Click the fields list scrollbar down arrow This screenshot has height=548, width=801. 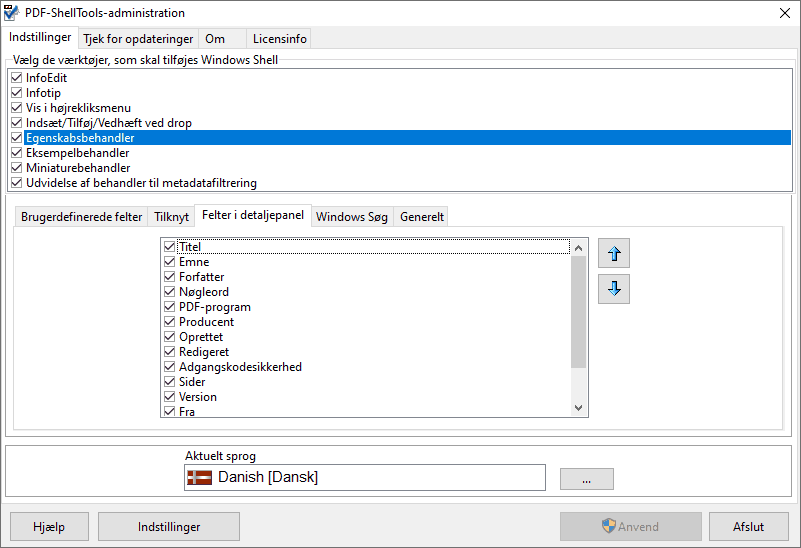(x=578, y=408)
